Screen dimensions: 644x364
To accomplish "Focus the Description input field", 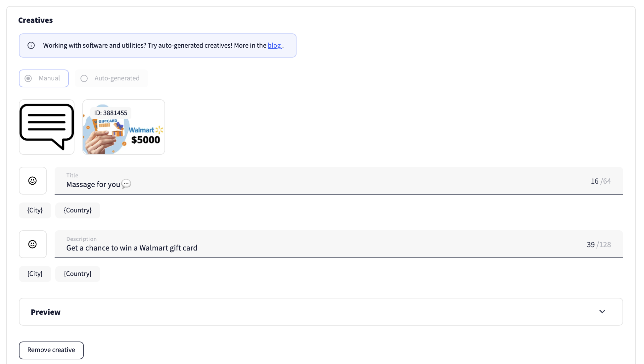I will (339, 244).
